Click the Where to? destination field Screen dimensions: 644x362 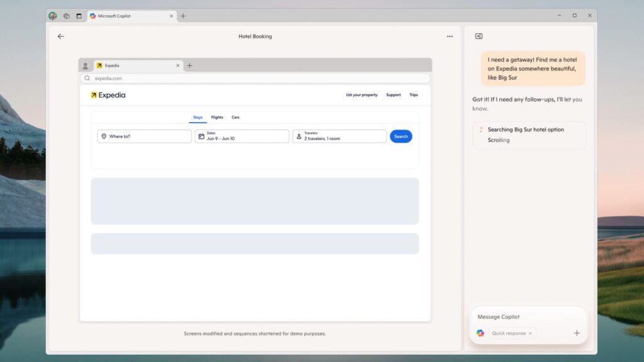point(144,136)
